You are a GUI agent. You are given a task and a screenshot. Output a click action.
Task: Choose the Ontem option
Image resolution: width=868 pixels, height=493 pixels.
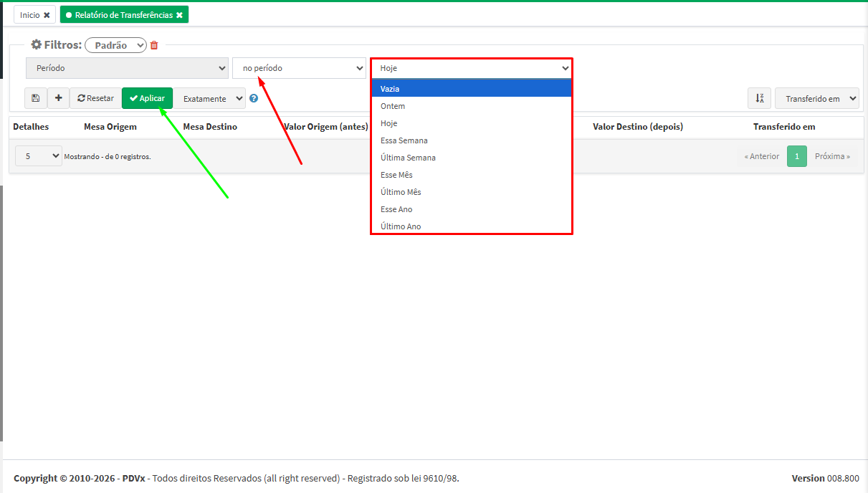pyautogui.click(x=472, y=106)
